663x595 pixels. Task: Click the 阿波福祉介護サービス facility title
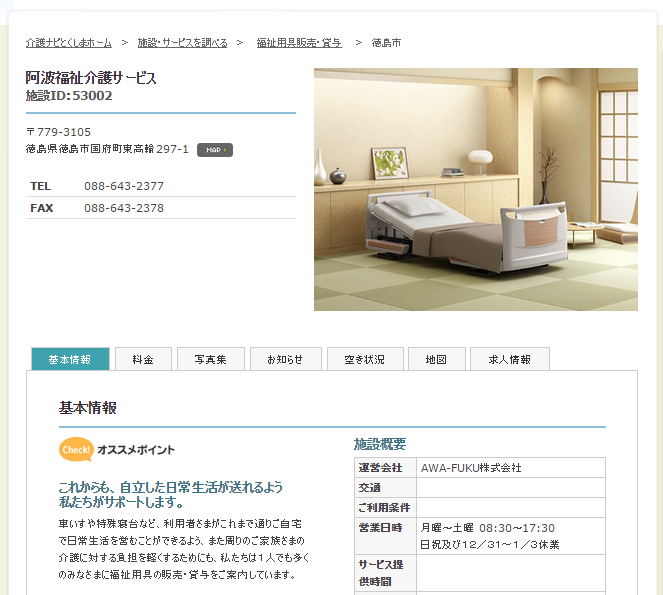click(x=91, y=77)
